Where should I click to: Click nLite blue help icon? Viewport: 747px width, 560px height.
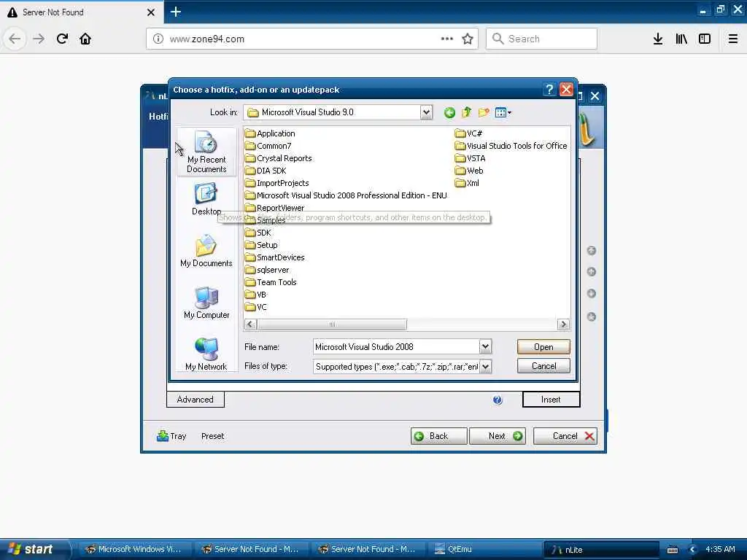click(498, 400)
